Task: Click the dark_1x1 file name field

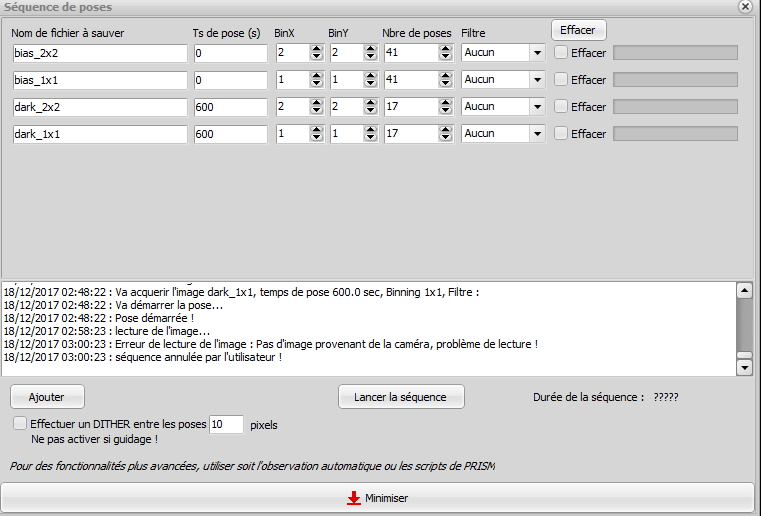Action: [x=100, y=133]
